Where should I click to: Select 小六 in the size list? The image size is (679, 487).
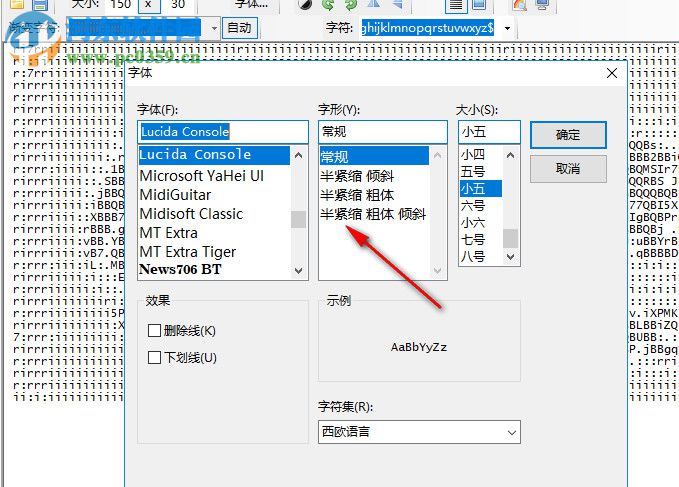click(481, 223)
